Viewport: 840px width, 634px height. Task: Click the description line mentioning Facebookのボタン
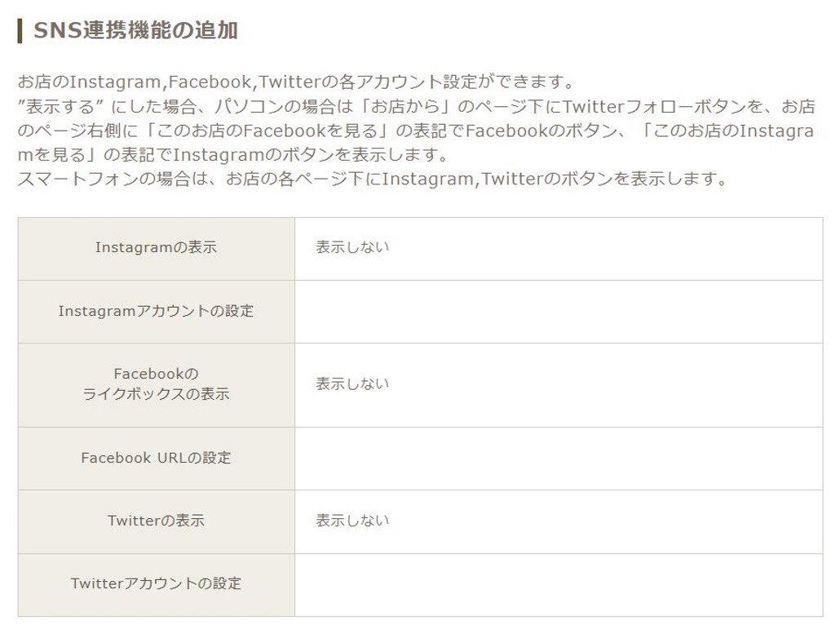pyautogui.click(x=416, y=131)
